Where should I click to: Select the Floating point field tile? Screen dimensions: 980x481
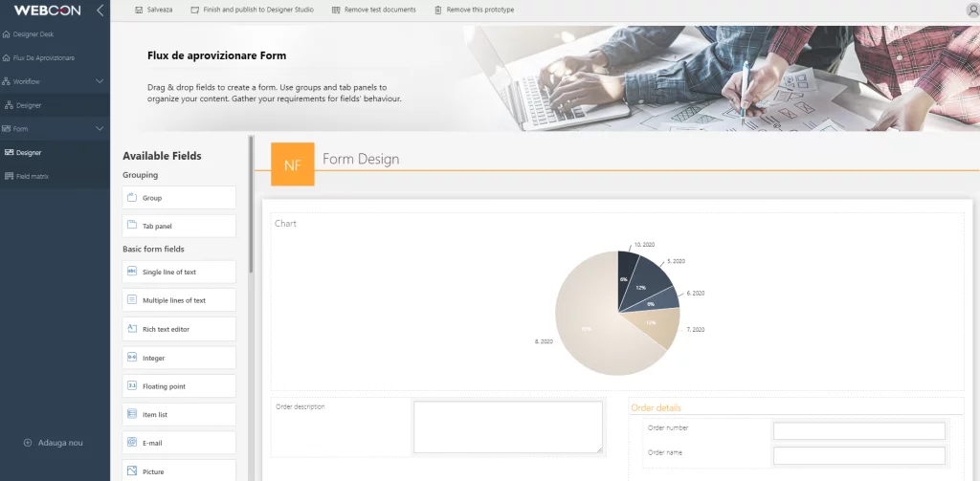pyautogui.click(x=179, y=386)
